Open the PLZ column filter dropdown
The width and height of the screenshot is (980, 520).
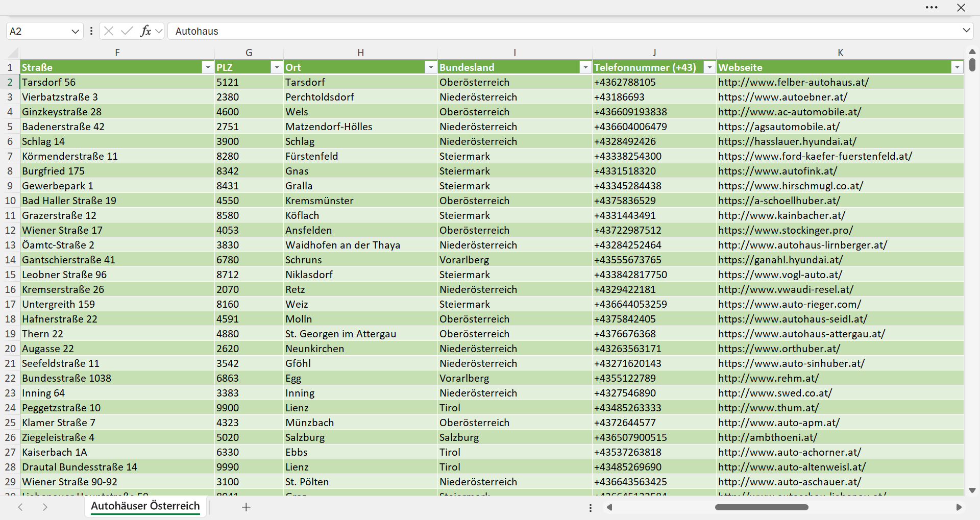277,67
